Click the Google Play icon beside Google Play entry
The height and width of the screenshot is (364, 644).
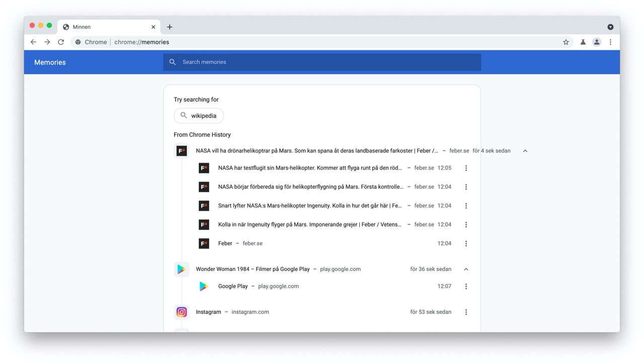204,286
